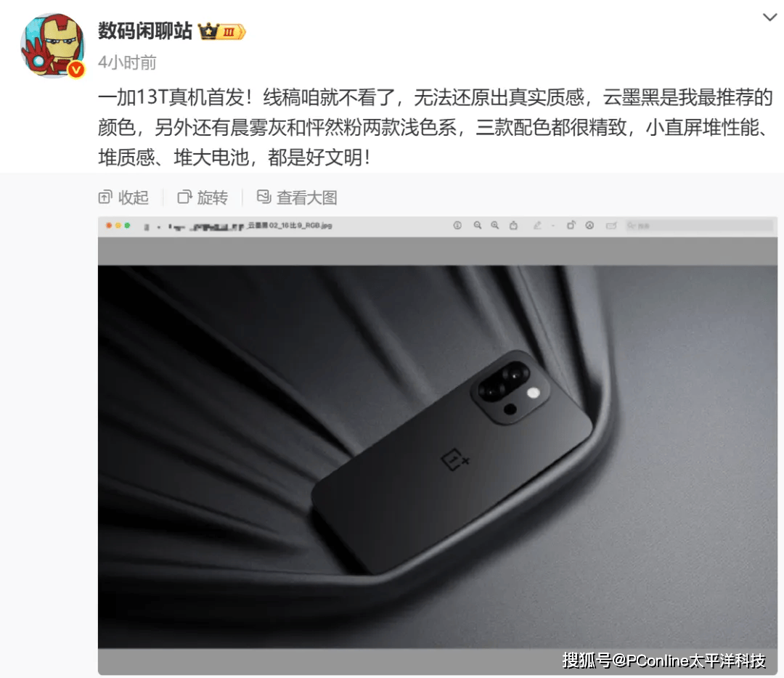Open the 数码闲聊站 username link
This screenshot has height=678, width=784.
pyautogui.click(x=145, y=31)
